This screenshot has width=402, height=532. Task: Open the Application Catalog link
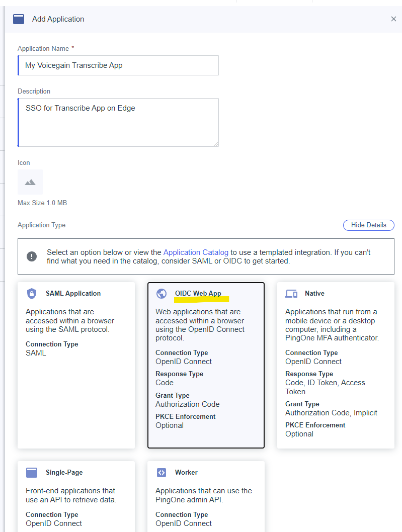[x=196, y=252]
